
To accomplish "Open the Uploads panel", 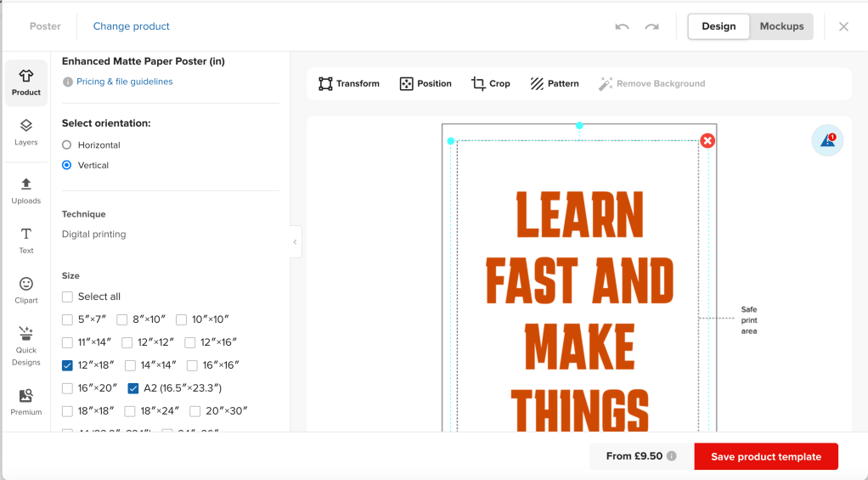I will pyautogui.click(x=26, y=190).
